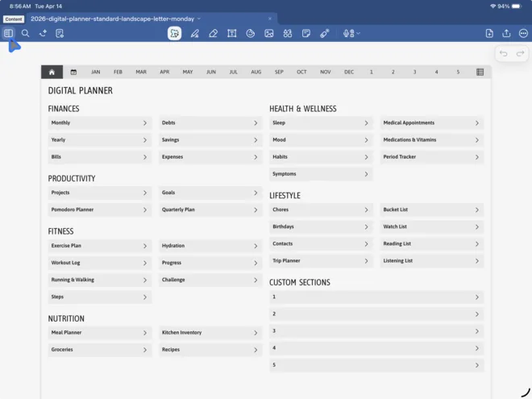
Task: Open Custom Section 1 chevron
Action: click(x=476, y=297)
